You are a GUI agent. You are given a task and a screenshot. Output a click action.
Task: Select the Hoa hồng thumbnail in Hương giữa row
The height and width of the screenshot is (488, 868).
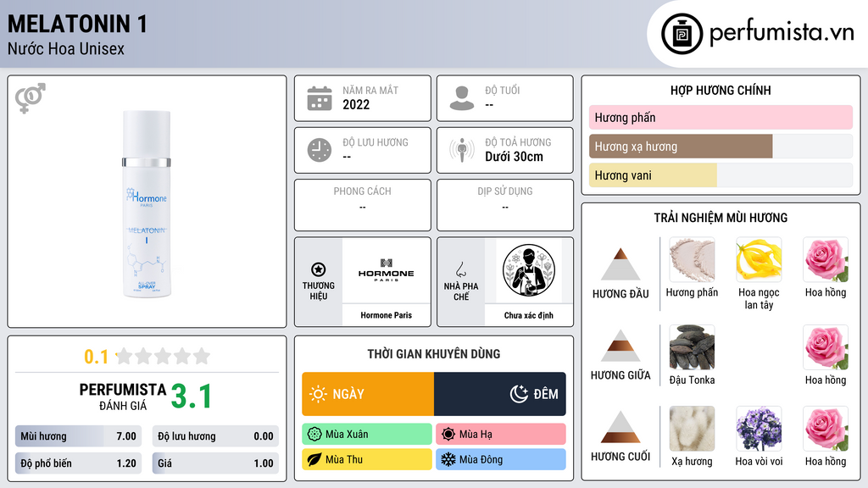pyautogui.click(x=826, y=347)
